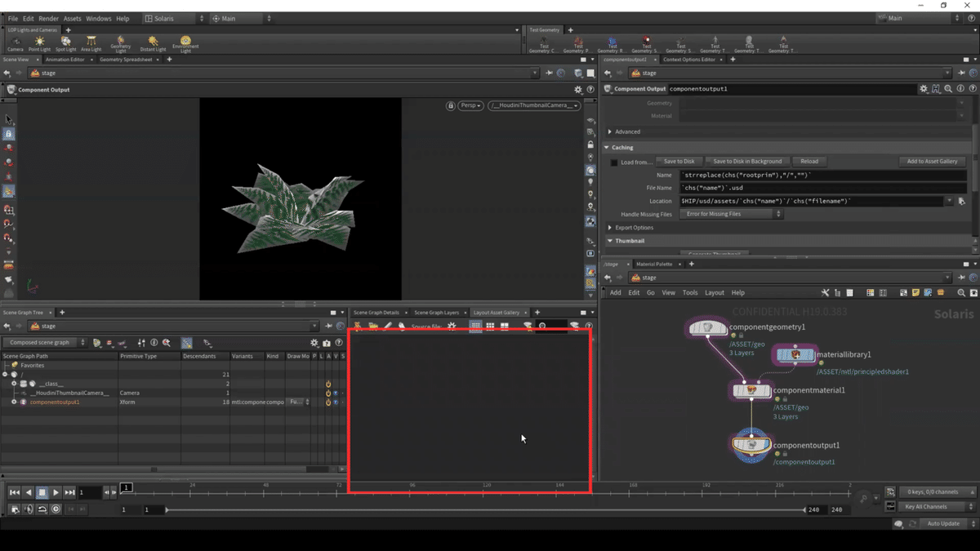980x551 pixels.
Task: Enable the Load from Disk checkbox
Action: click(614, 162)
